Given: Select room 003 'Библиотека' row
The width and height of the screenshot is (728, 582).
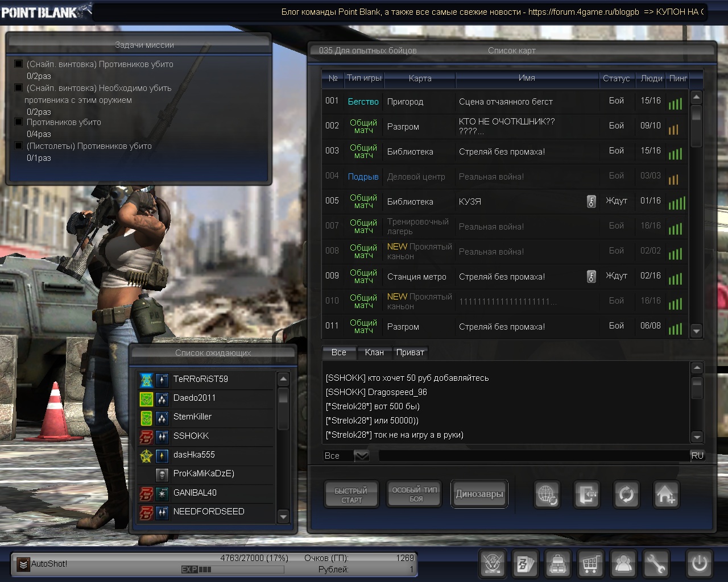Looking at the screenshot, I should pos(504,152).
